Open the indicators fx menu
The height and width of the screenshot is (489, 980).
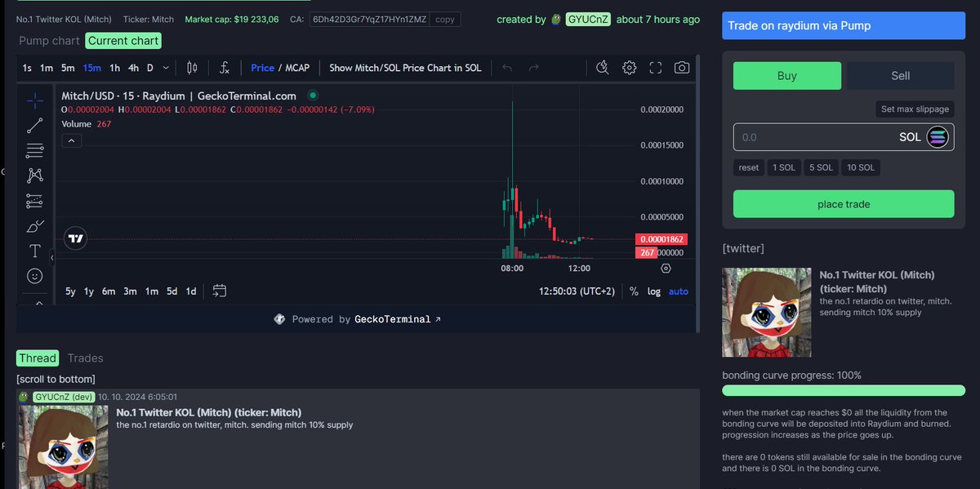[225, 68]
